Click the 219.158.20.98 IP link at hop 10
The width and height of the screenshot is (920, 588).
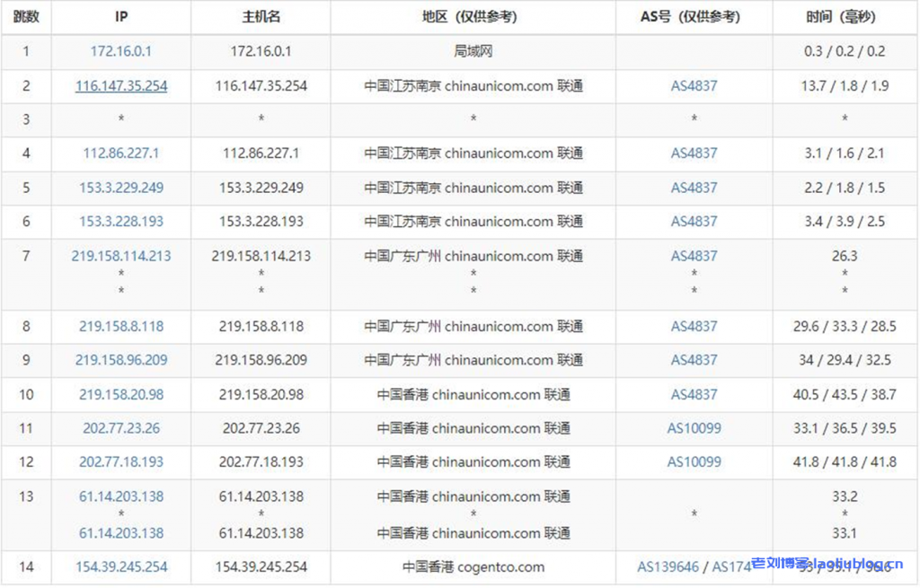point(120,394)
